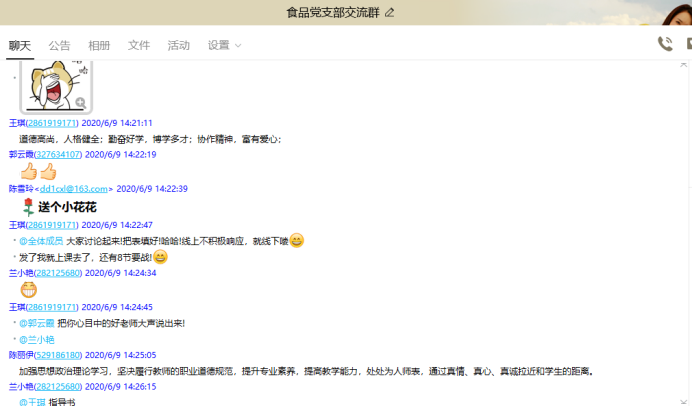Expand the 设置 dropdown menu

click(224, 45)
